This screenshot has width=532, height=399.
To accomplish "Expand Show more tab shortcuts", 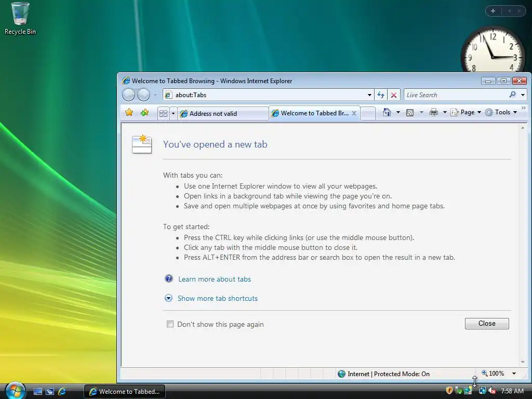I will click(218, 298).
